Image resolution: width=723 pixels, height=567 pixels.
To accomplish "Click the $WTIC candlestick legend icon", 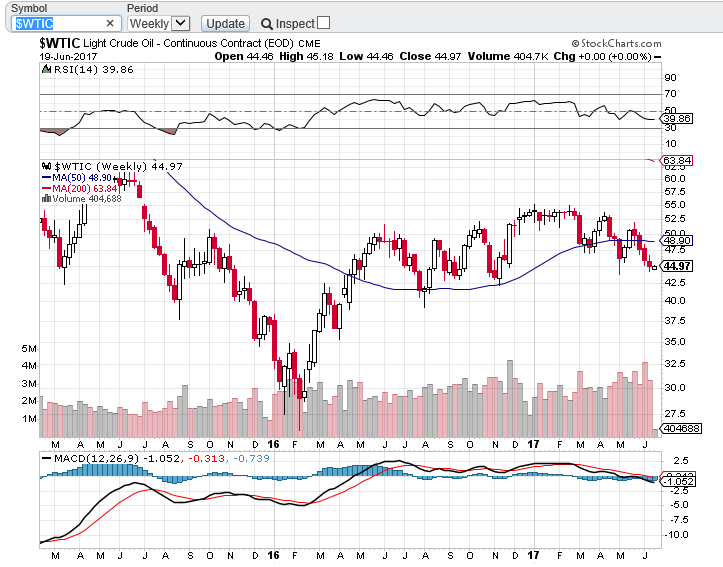I will tap(47, 166).
